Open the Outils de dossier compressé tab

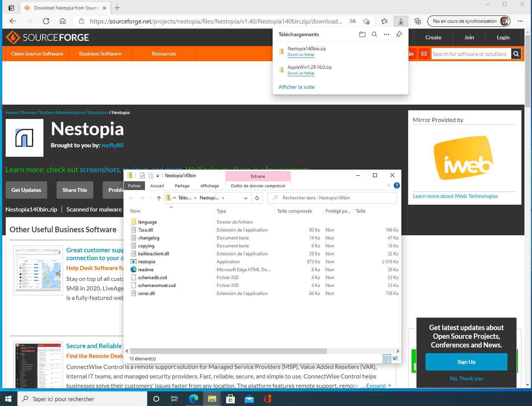[x=258, y=186]
